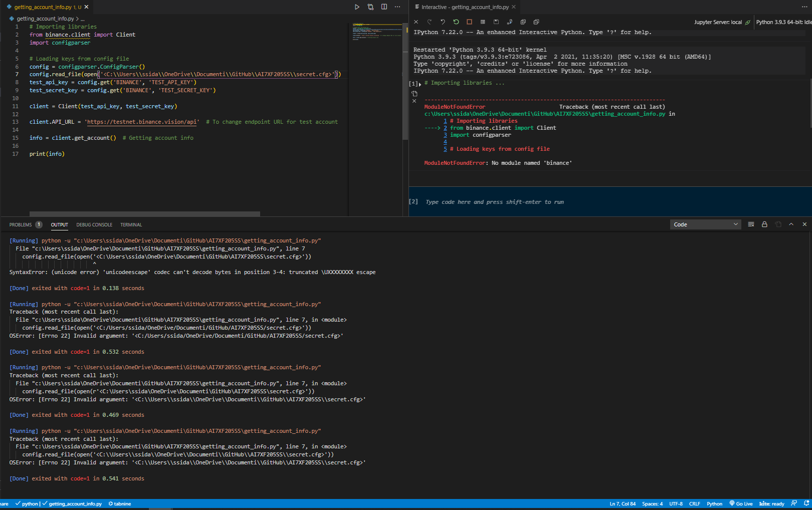The width and height of the screenshot is (812, 510).
Task: Save the interactive session
Action: click(496, 22)
